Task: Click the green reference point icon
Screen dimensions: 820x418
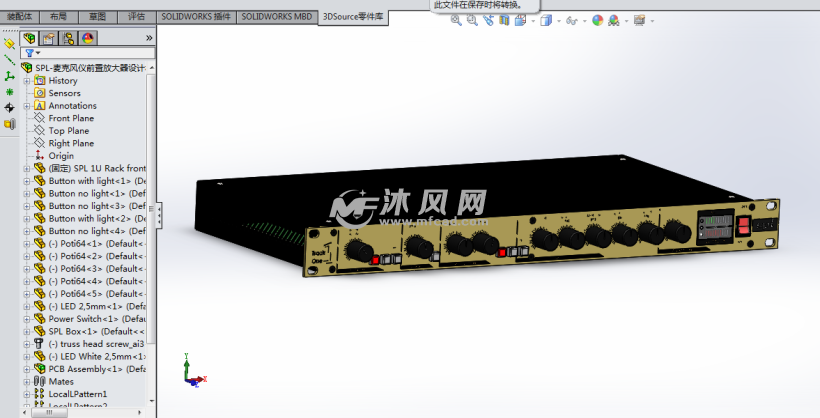Action: pyautogui.click(x=9, y=92)
